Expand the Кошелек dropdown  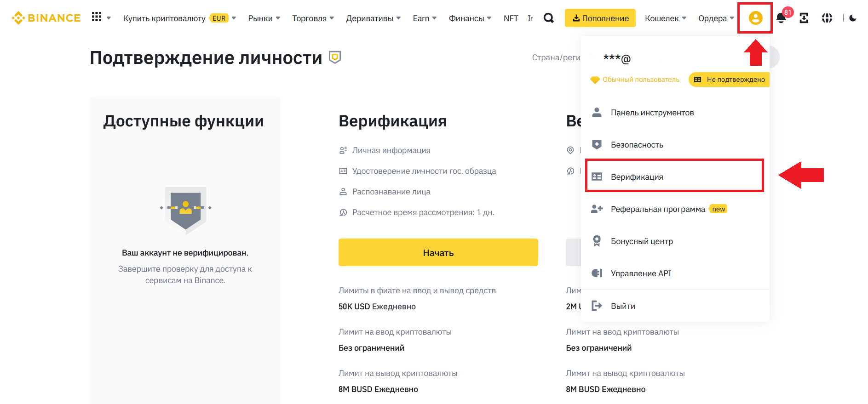pos(684,18)
